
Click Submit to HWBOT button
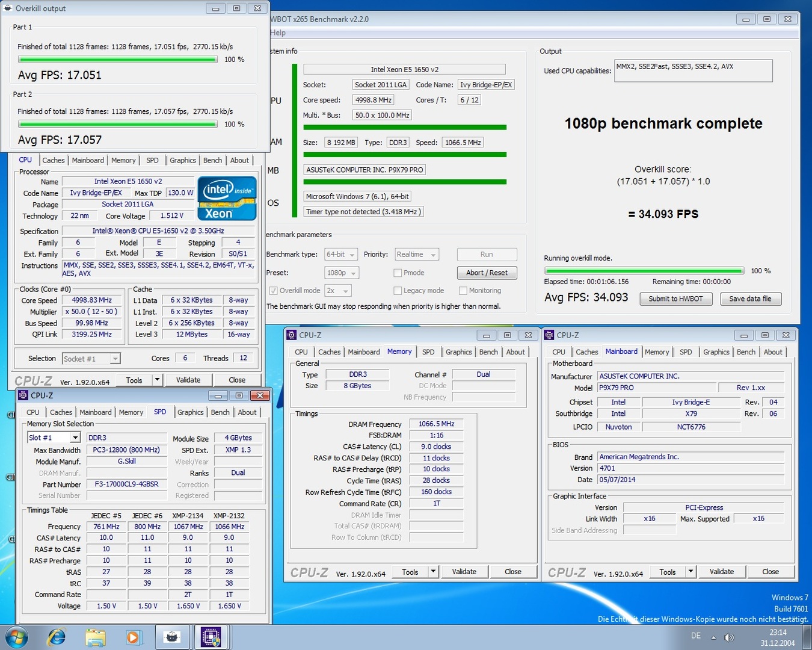pyautogui.click(x=675, y=299)
